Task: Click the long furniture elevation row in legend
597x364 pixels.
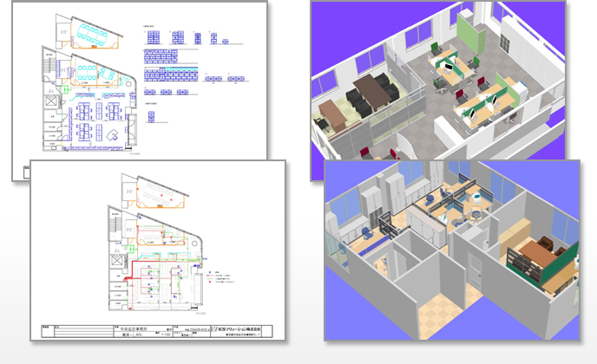Action: click(x=171, y=73)
